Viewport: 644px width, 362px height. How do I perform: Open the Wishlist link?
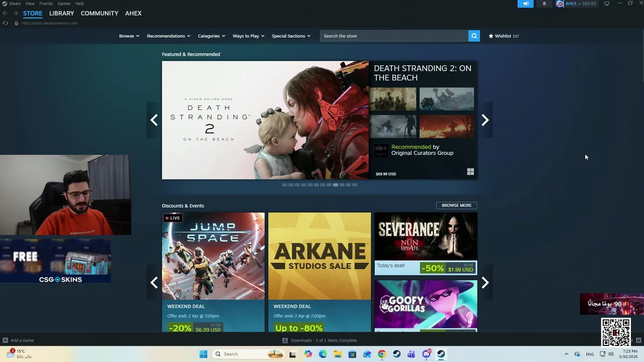coord(503,36)
